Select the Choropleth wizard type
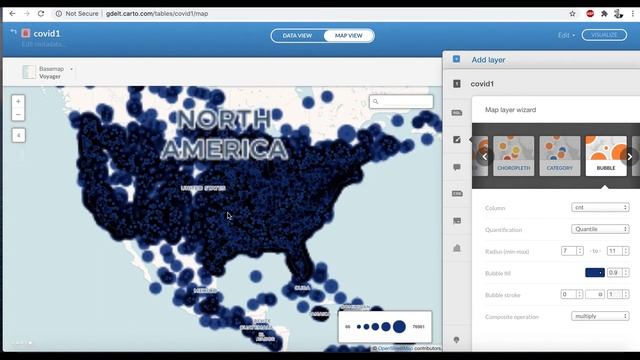 (513, 156)
